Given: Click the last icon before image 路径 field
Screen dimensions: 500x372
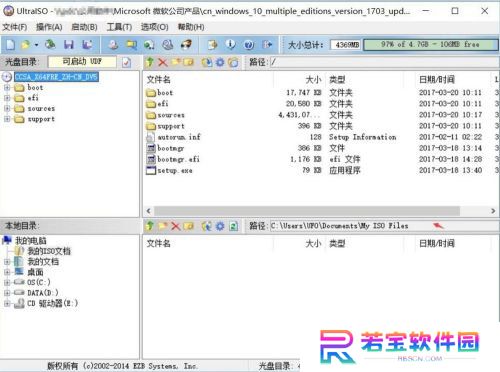Looking at the screenshot, I should [234, 62].
